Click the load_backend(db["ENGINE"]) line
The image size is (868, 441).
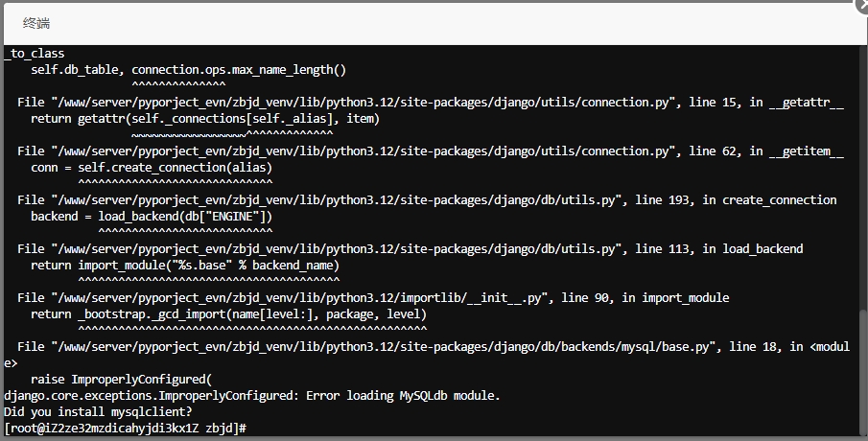152,217
